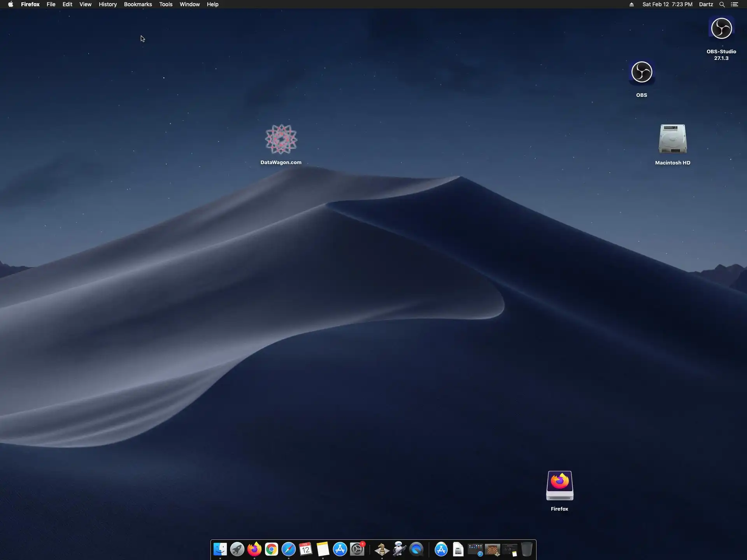This screenshot has height=560, width=747.
Task: Select Macintosh HD drive icon
Action: (x=672, y=139)
